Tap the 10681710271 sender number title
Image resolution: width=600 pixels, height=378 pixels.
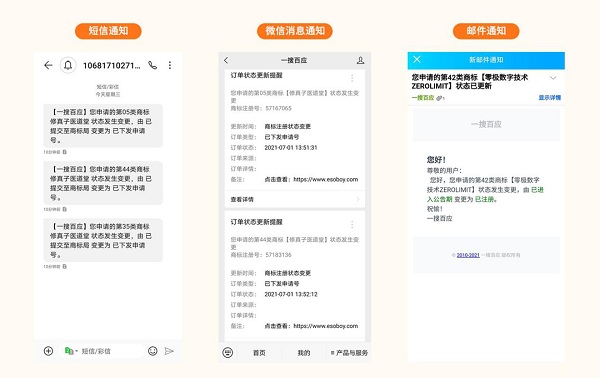point(112,65)
